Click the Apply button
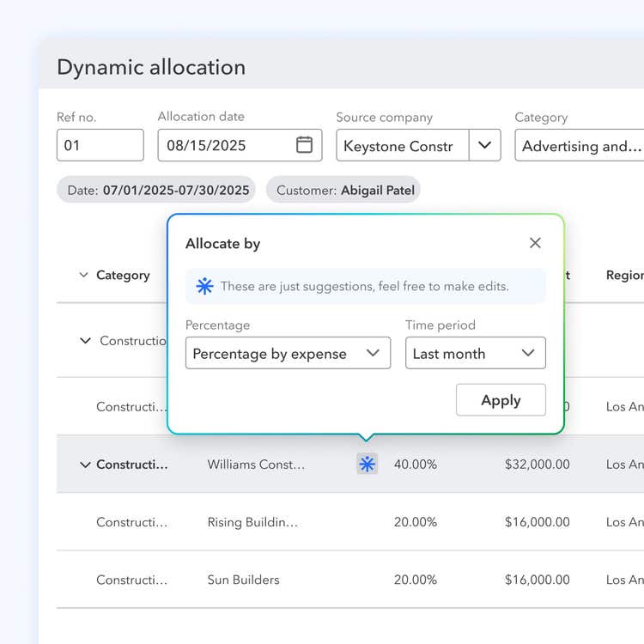The image size is (644, 644). coord(501,400)
